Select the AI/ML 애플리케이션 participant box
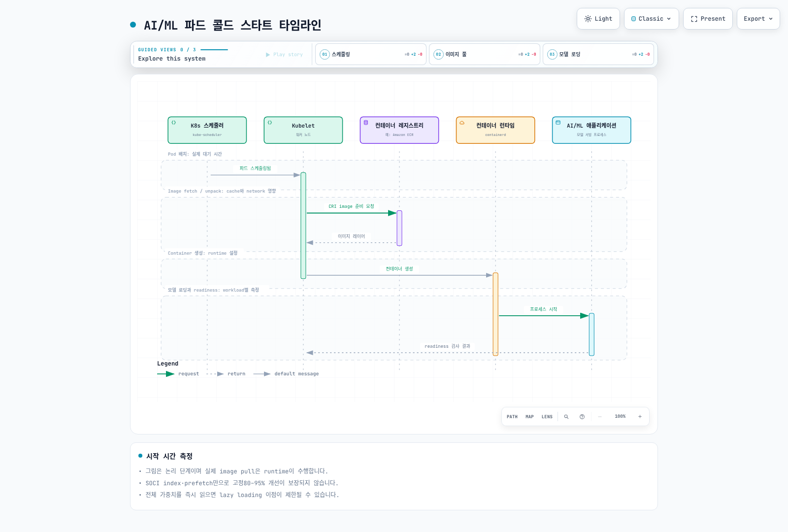 [x=591, y=130]
